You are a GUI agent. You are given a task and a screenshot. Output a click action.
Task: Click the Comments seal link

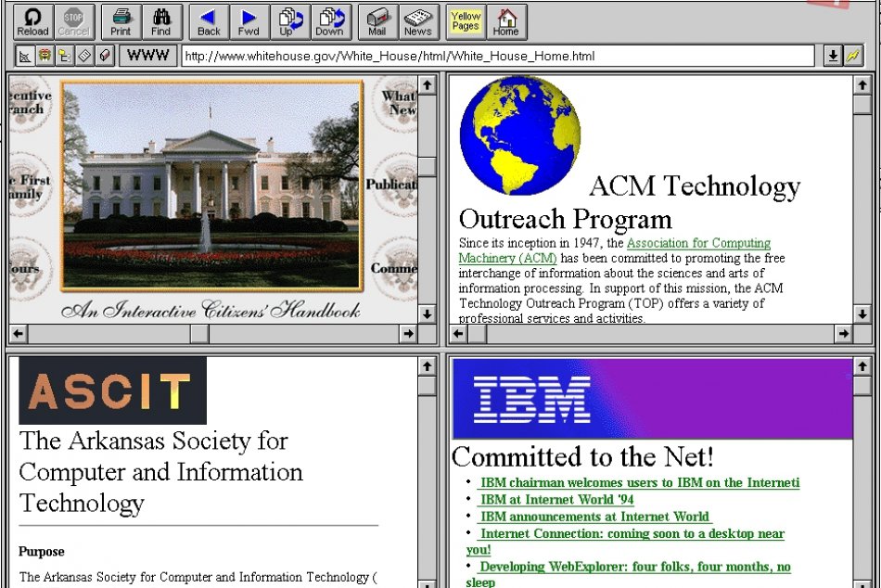click(x=395, y=268)
